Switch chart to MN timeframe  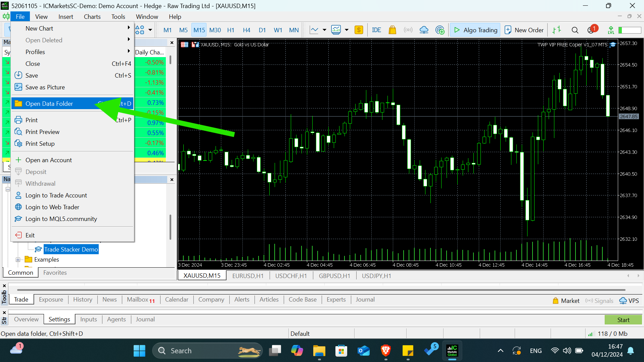coord(294,30)
